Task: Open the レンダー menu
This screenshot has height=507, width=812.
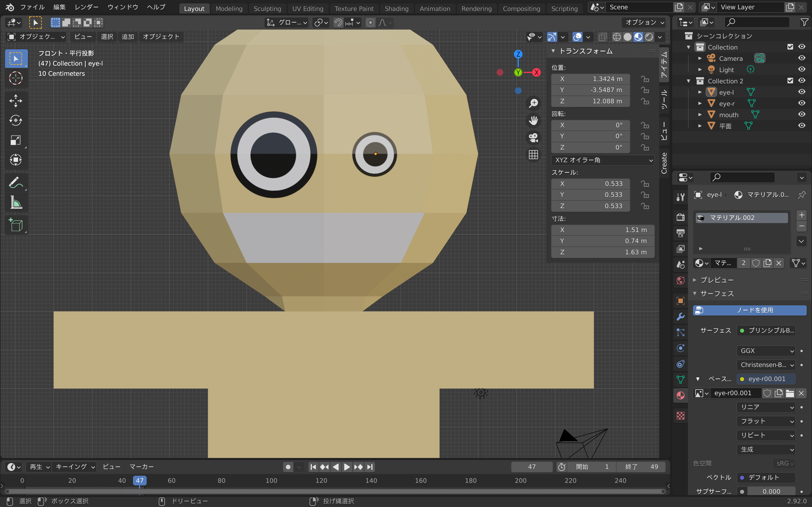Action: coord(86,7)
